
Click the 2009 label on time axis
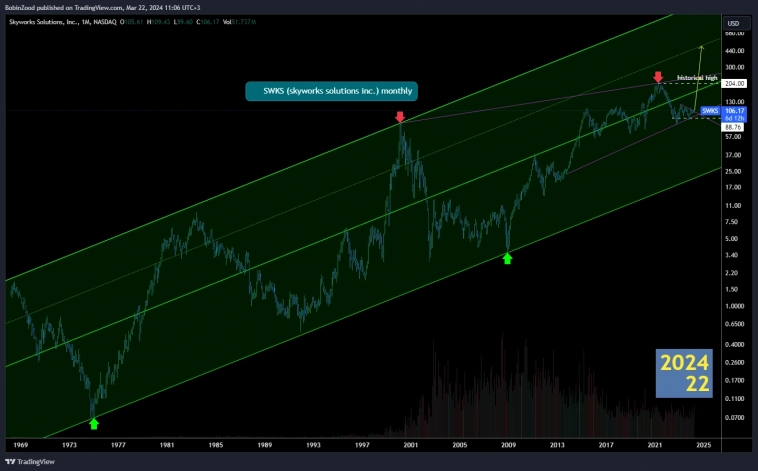click(509, 445)
